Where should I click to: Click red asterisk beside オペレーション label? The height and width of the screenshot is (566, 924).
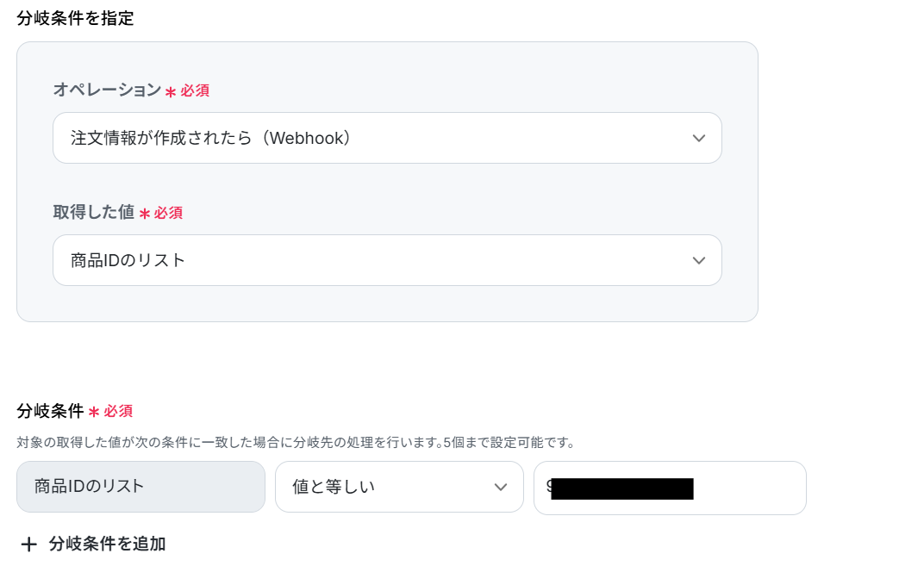171,92
